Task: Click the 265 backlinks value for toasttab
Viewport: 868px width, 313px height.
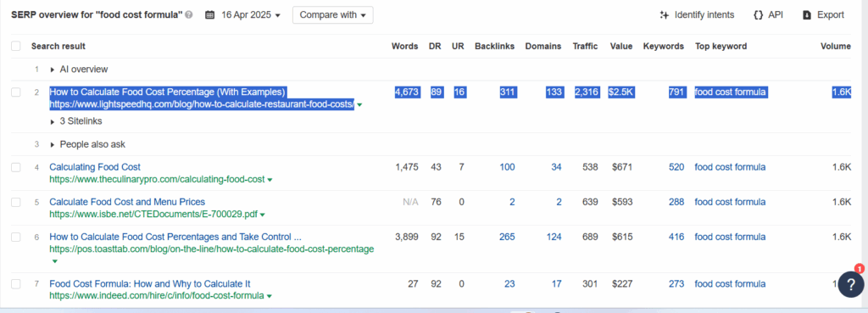Action: pyautogui.click(x=507, y=237)
